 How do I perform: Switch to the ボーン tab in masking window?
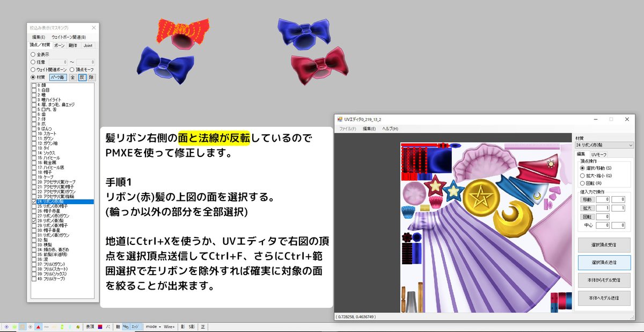click(59, 46)
